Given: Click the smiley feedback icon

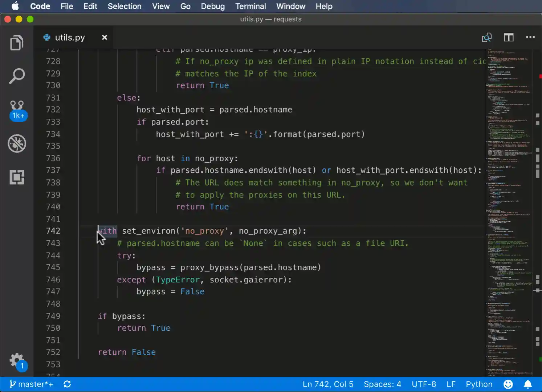Looking at the screenshot, I should click(508, 384).
